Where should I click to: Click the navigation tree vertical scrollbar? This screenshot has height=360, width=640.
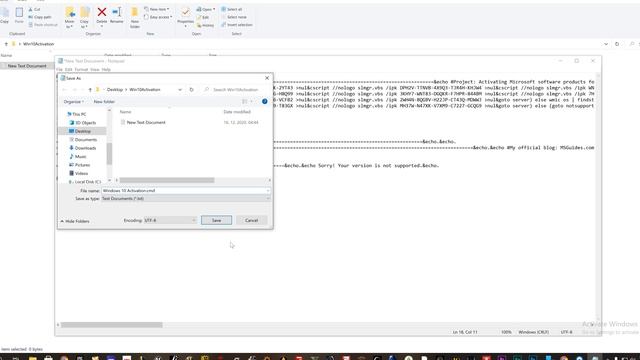click(109, 154)
